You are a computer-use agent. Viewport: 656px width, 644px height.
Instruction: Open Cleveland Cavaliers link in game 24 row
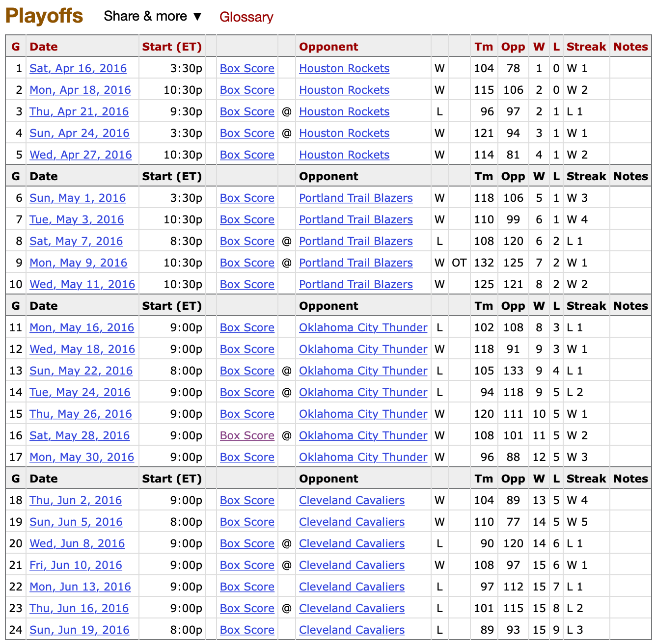[352, 630]
